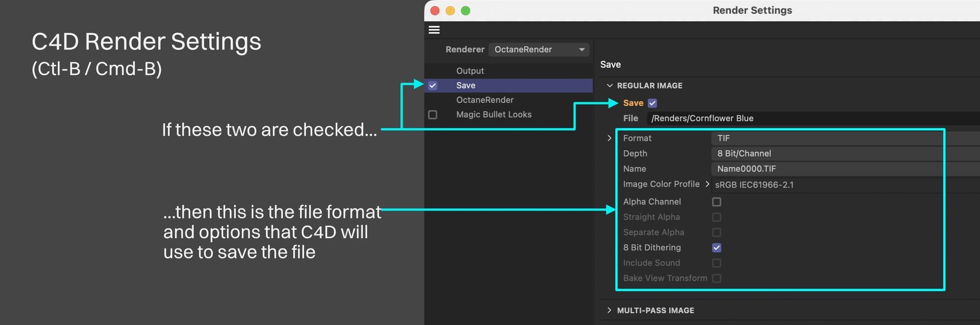Click the Render Settings window title
Viewport: 980px width, 325px height.
click(x=752, y=10)
